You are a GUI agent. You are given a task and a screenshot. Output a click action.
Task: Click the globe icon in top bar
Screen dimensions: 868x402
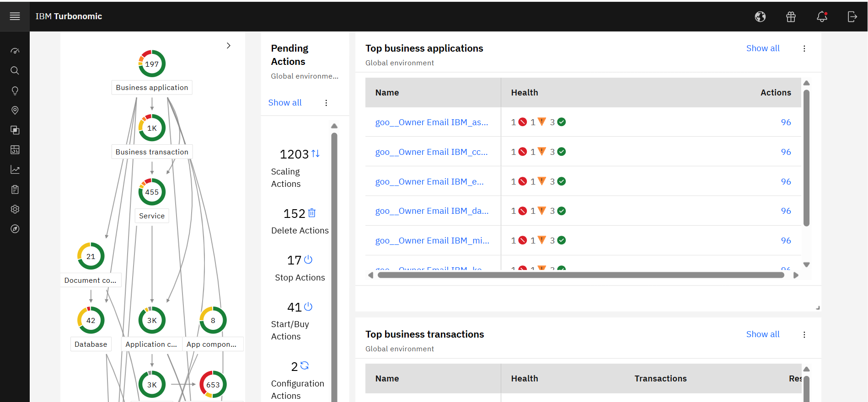pyautogui.click(x=760, y=17)
